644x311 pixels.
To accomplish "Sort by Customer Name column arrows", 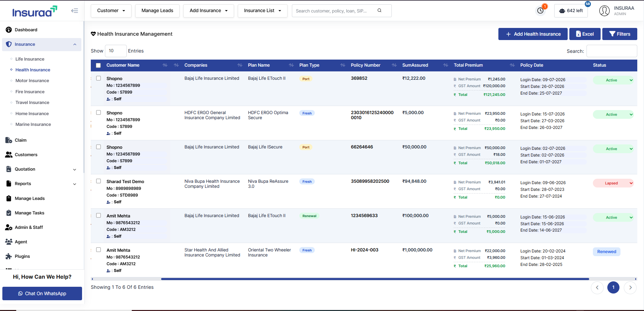I will coord(165,65).
